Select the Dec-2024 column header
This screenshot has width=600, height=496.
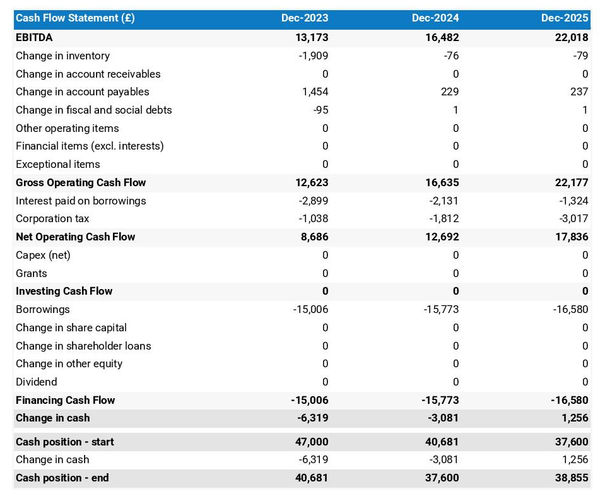pos(436,18)
